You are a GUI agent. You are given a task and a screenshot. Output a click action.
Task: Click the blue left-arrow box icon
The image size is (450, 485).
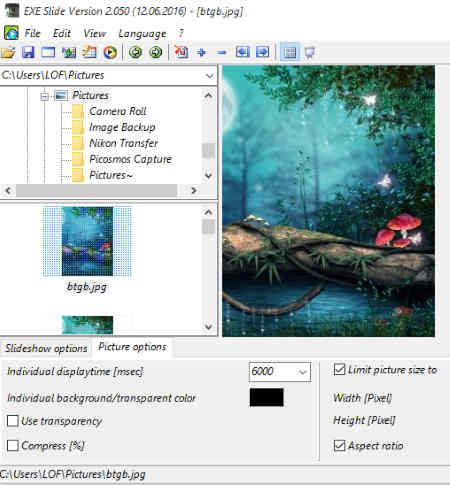point(242,52)
